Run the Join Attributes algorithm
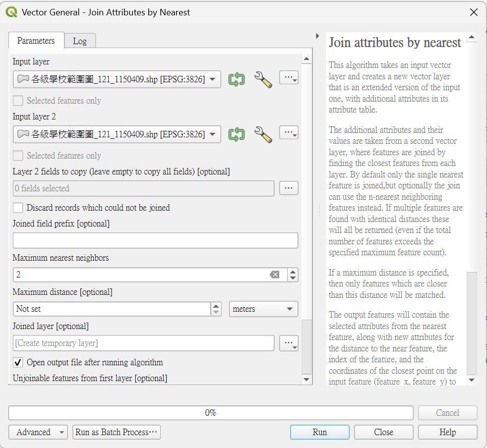This screenshot has height=448, width=487. (x=319, y=432)
